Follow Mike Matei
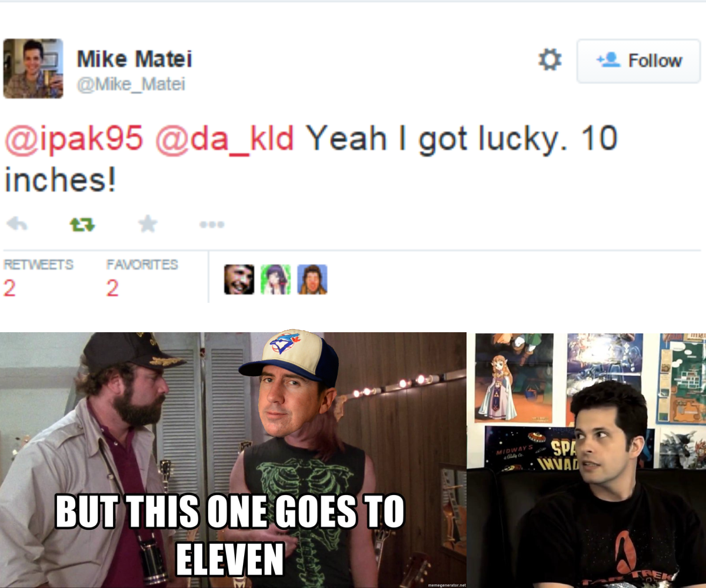706x588 pixels. click(x=638, y=61)
